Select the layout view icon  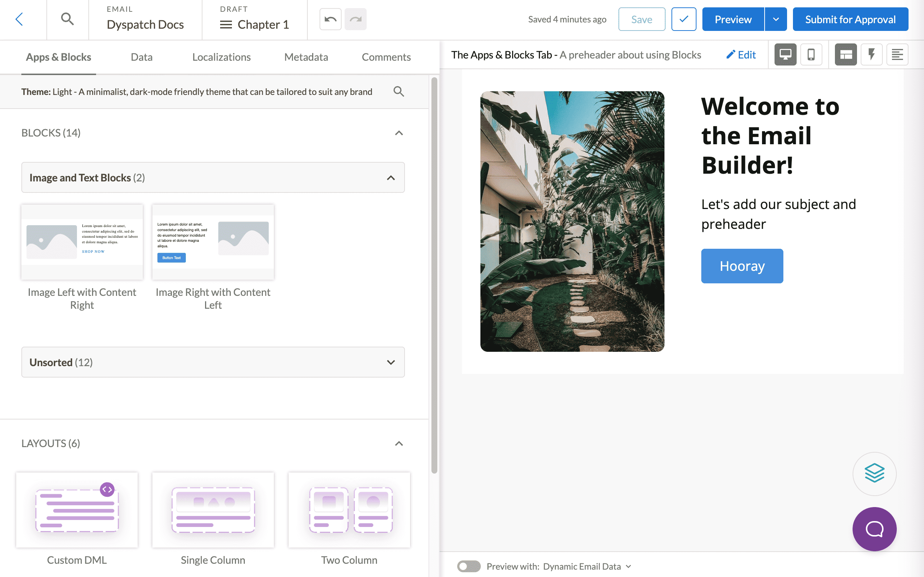[x=846, y=54]
